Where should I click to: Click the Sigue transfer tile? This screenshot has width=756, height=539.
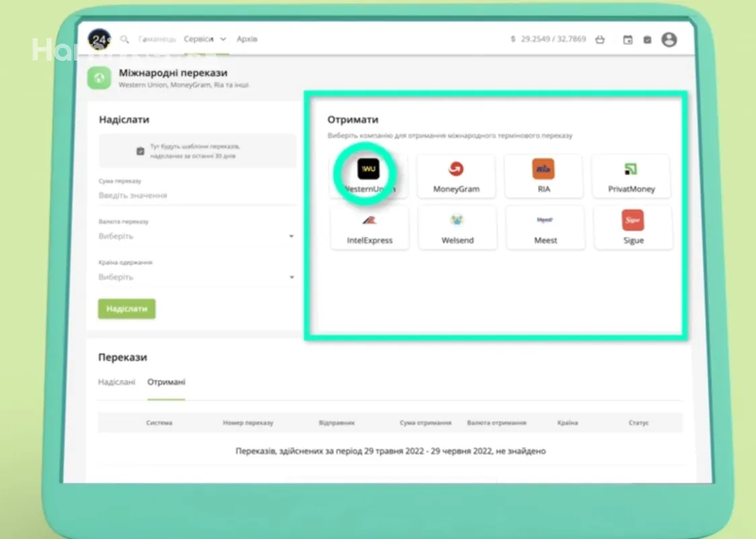[633, 228]
